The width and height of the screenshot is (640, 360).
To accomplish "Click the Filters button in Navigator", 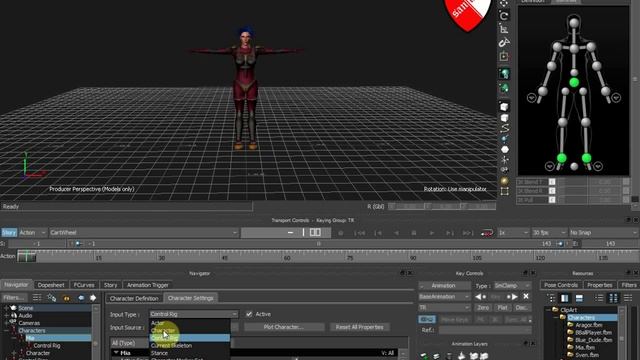I will (x=14, y=298).
